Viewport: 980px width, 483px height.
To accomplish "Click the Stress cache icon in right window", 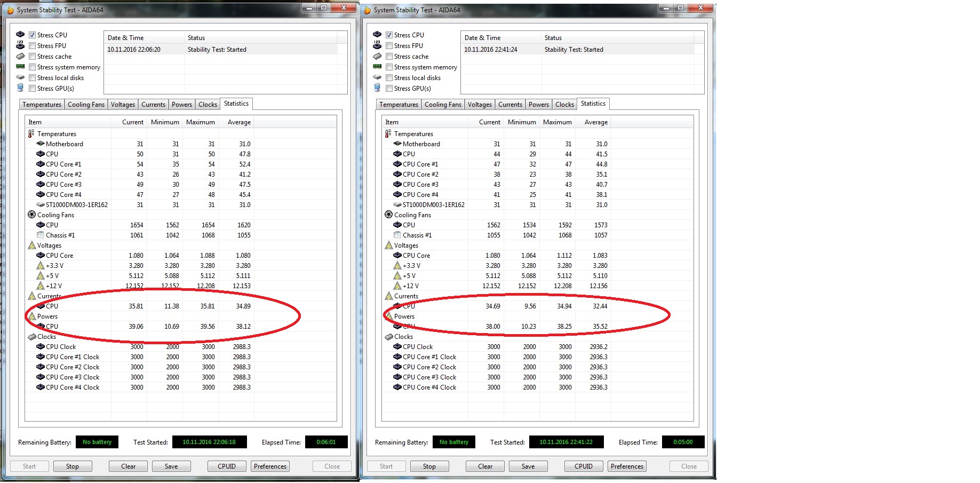I will pos(377,56).
